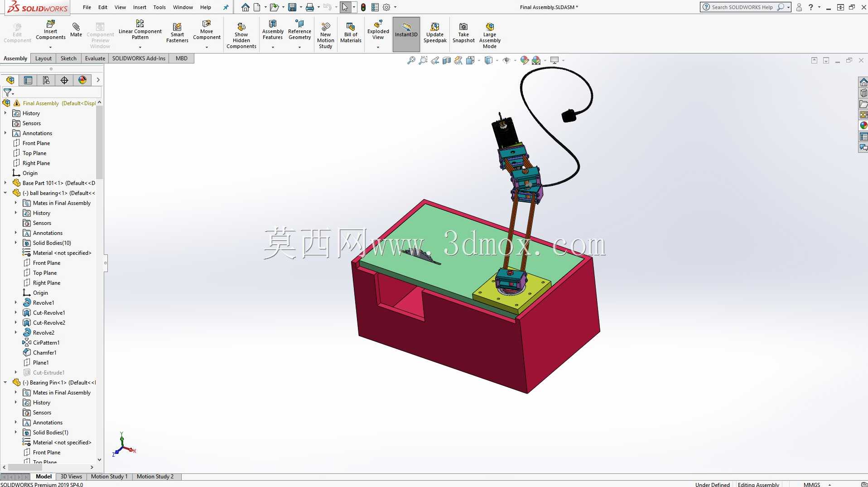
Task: Open Design Library in task pane
Action: [x=863, y=93]
